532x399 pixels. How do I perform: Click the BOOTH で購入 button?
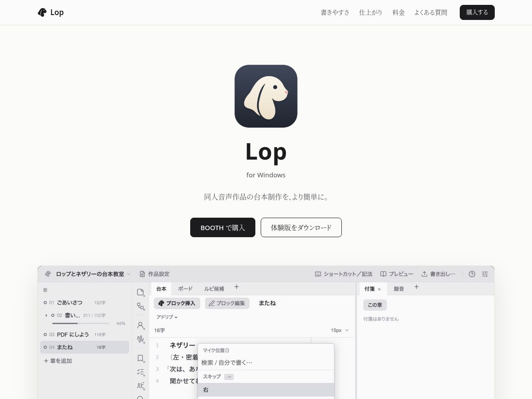click(x=223, y=227)
